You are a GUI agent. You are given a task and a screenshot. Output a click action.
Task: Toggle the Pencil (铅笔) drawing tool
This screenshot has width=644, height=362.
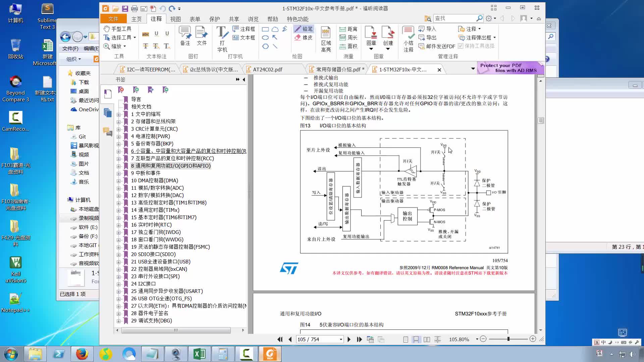[303, 29]
